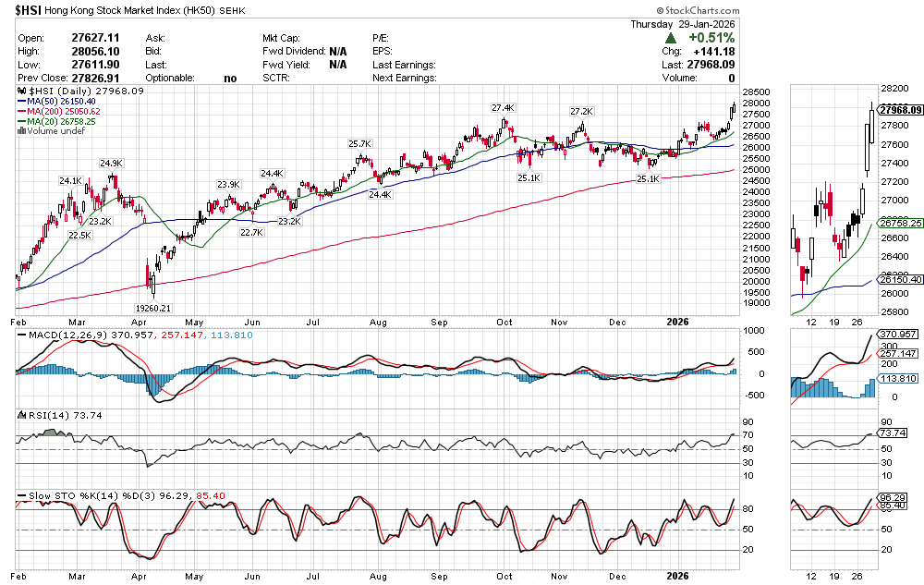924x585 pixels.
Task: Click the MACD(12,26,9) indicator label
Action: [58, 334]
